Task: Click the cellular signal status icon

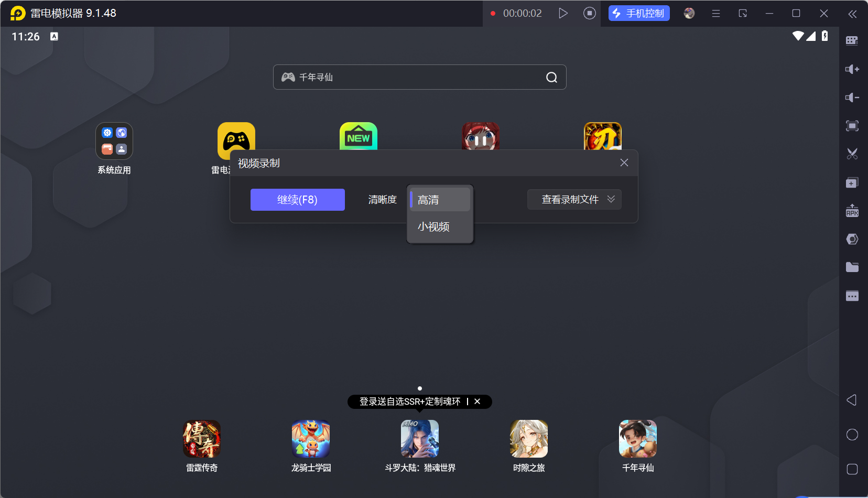Action: pyautogui.click(x=811, y=36)
